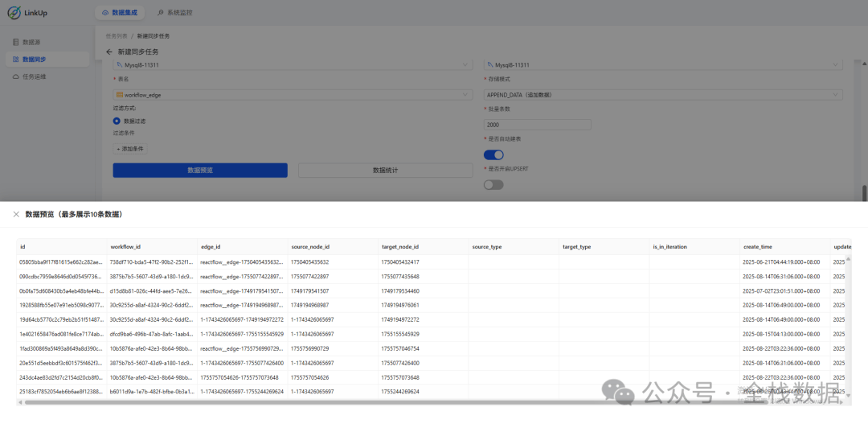Open the left Mysql8-11311 source dropdown
Image resolution: width=868 pixels, height=428 pixels.
[x=293, y=65]
